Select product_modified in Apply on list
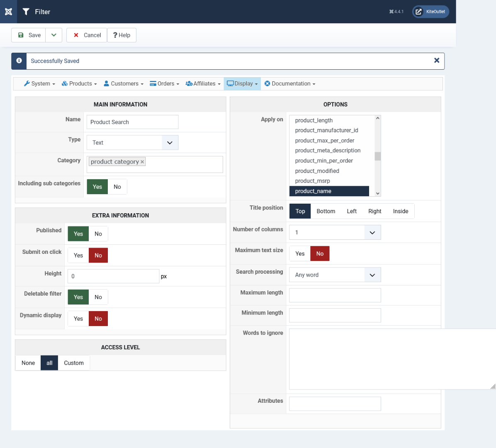Image resolution: width=496 pixels, height=448 pixels. click(x=329, y=171)
